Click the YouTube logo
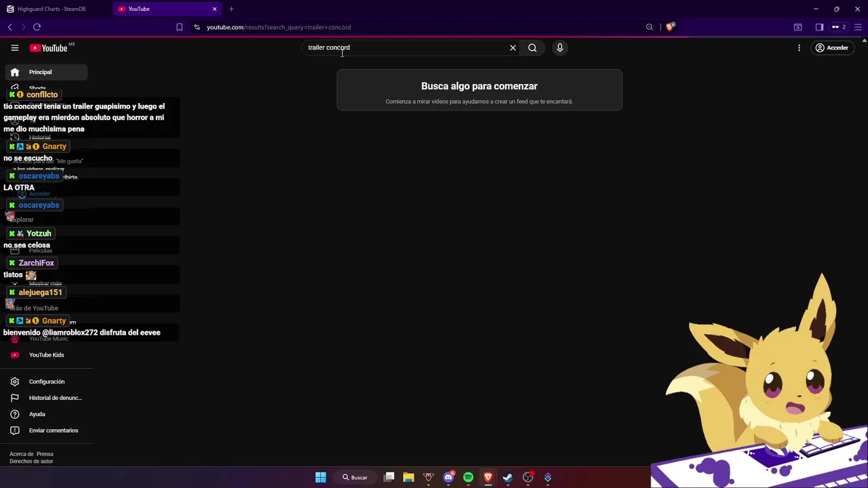 coord(49,48)
